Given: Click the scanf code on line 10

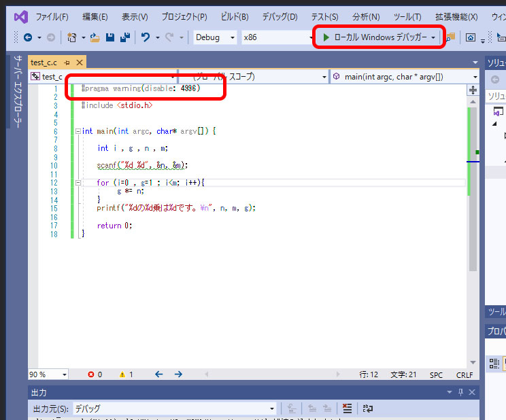Looking at the screenshot, I should point(142,165).
